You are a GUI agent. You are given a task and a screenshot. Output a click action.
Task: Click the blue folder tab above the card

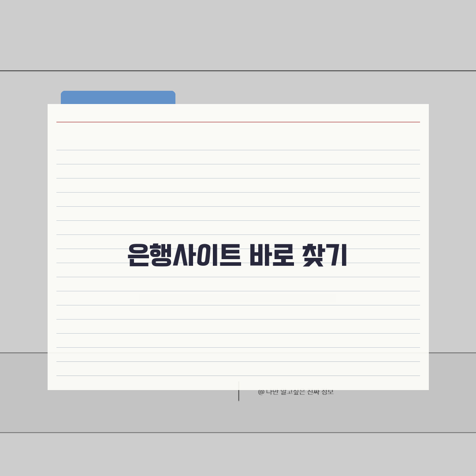[x=118, y=97]
